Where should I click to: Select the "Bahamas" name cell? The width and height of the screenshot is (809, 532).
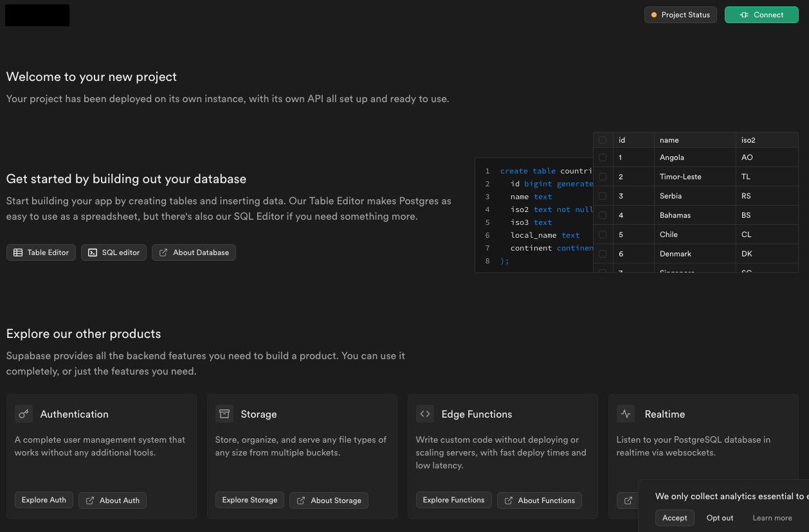[695, 215]
